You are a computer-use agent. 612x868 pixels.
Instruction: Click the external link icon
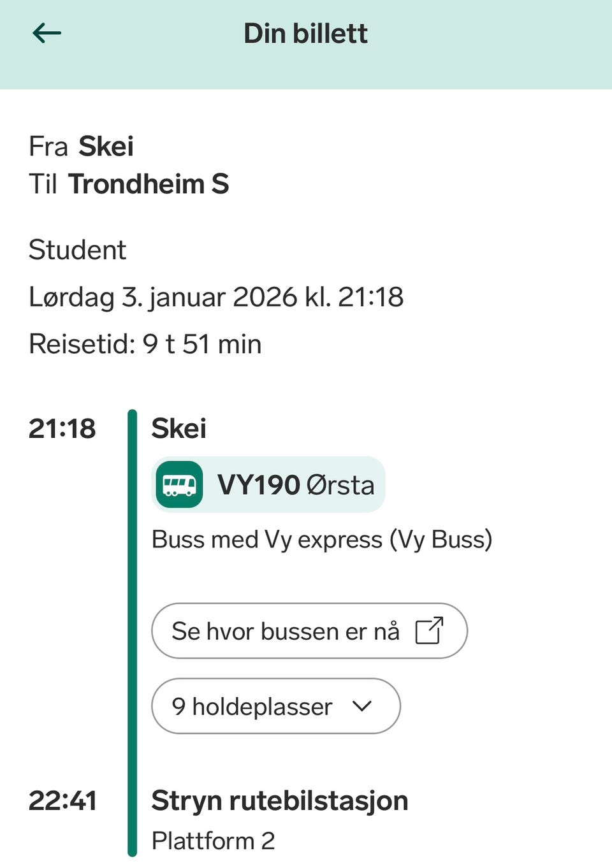429,631
